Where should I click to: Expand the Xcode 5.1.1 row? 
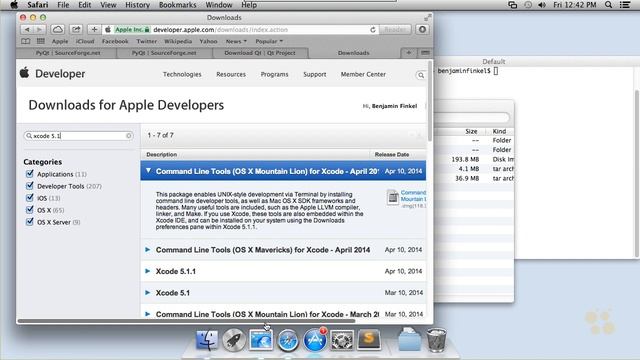[148, 271]
